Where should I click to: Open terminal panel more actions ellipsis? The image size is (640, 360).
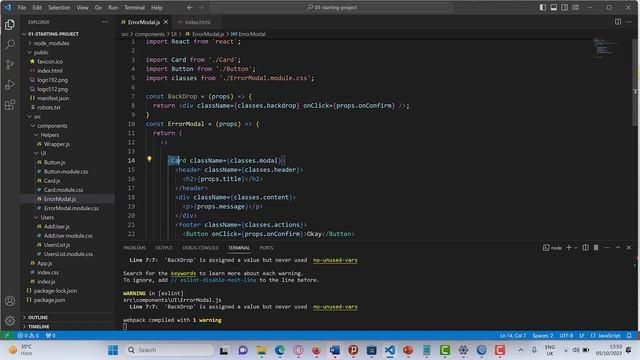607,247
